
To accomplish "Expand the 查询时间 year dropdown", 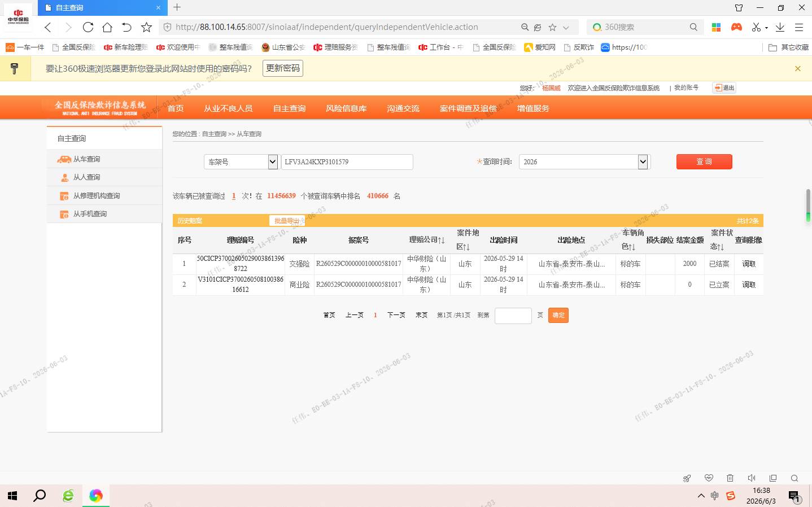I will (x=643, y=161).
